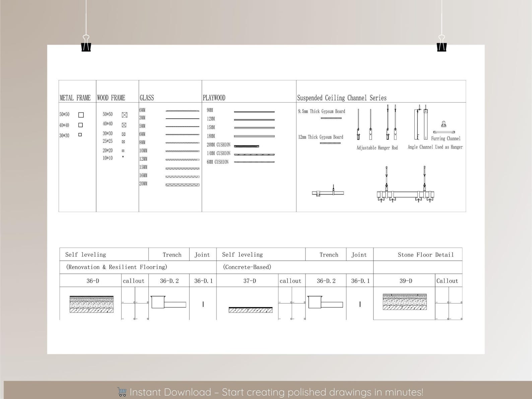Viewport: 532px width, 399px height.
Task: Click the WOOD FRAME column heading
Action: point(111,98)
